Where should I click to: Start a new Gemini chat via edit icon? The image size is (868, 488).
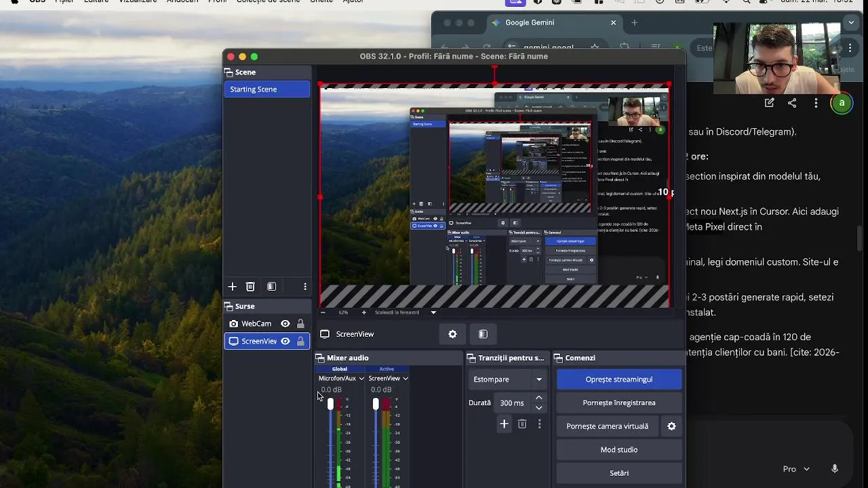pyautogui.click(x=769, y=103)
